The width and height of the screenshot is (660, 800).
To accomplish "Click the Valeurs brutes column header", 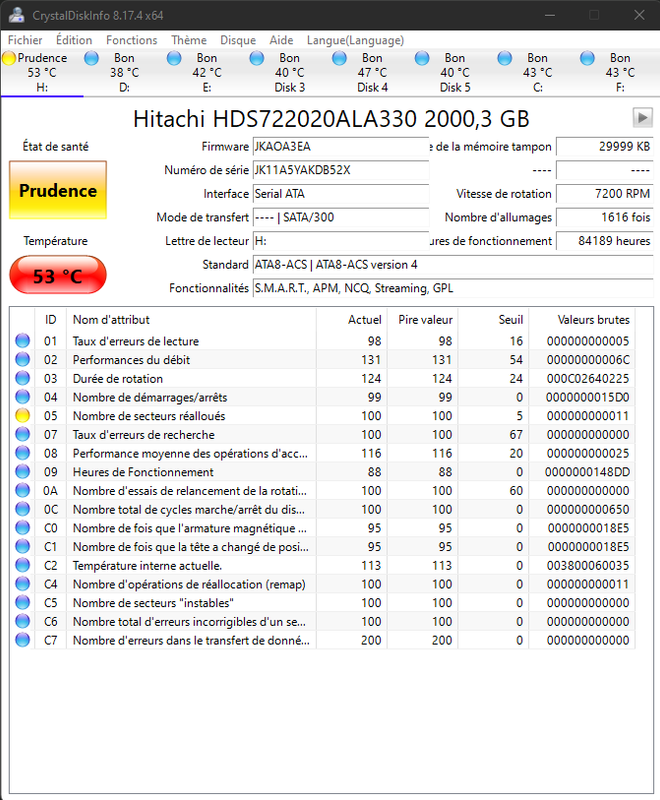I will [x=582, y=320].
